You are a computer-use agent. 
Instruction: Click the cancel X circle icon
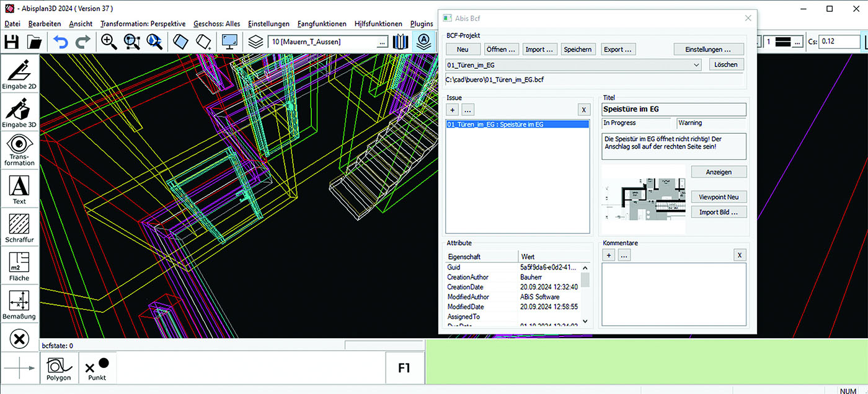coord(19,339)
